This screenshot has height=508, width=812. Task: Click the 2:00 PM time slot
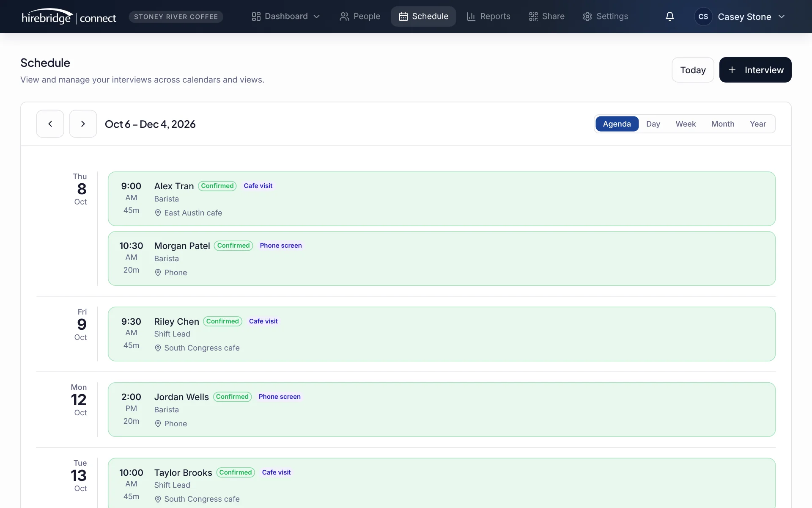(x=131, y=403)
